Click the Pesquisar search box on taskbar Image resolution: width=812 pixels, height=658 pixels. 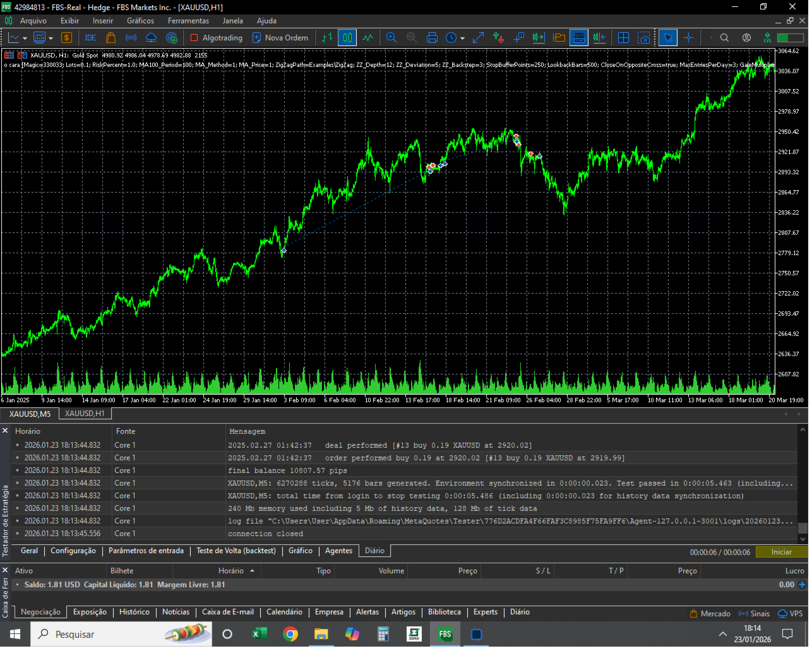(x=121, y=634)
